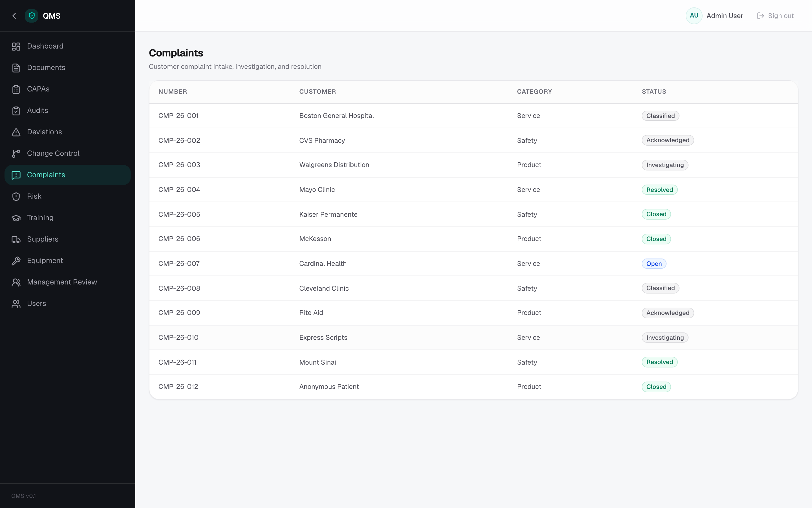Click the Kaiser Permanente customer cell
The width and height of the screenshot is (812, 508).
(328, 214)
